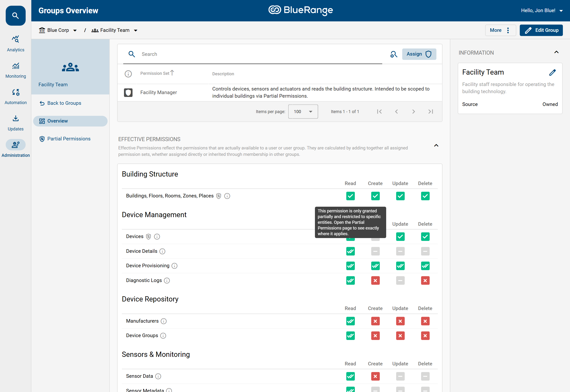
Task: Click partial permission shield next to Buildings row
Action: (218, 196)
